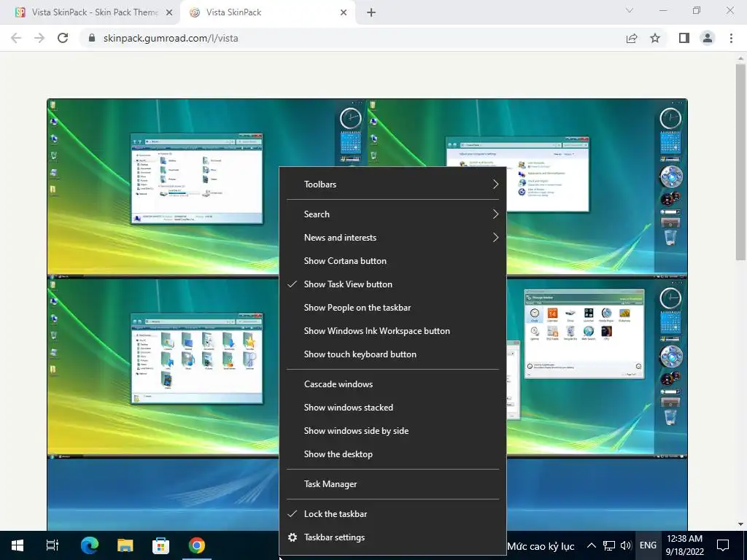Open the tab search chevron
This screenshot has width=747, height=560.
pyautogui.click(x=630, y=10)
